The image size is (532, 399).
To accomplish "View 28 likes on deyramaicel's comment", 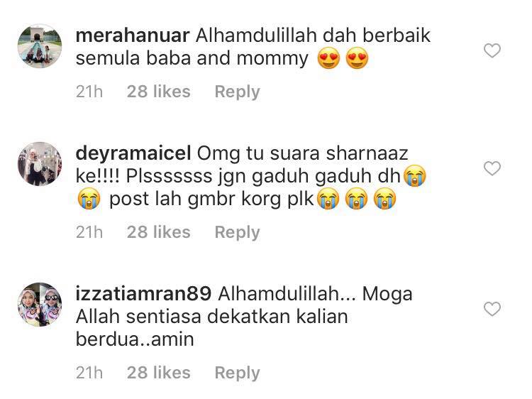I will (x=158, y=232).
